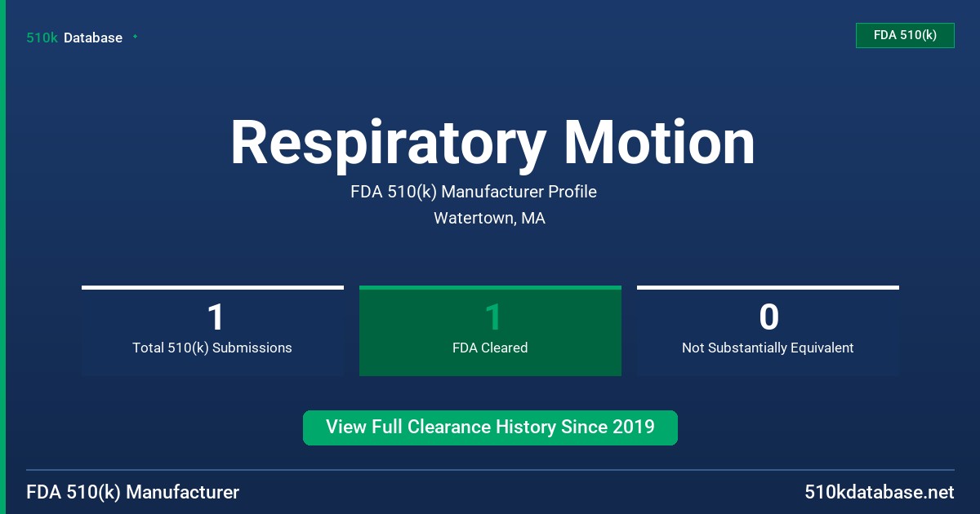The height and width of the screenshot is (514, 980).
Task: Click the small green dot beside Database
Action: coord(135,37)
